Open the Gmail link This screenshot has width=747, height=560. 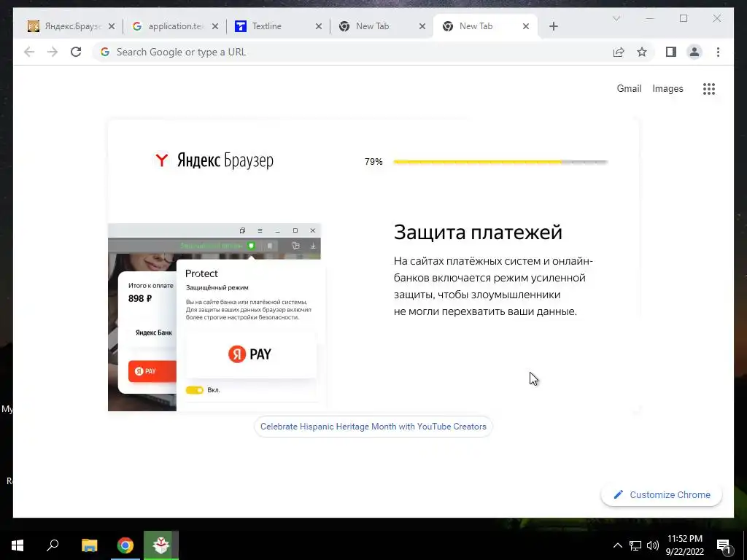[x=629, y=88]
